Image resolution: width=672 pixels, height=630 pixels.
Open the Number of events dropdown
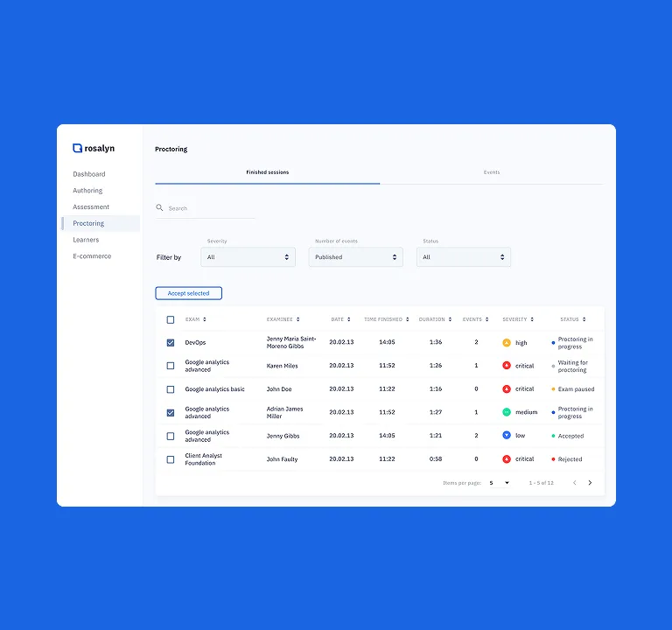pyautogui.click(x=356, y=257)
